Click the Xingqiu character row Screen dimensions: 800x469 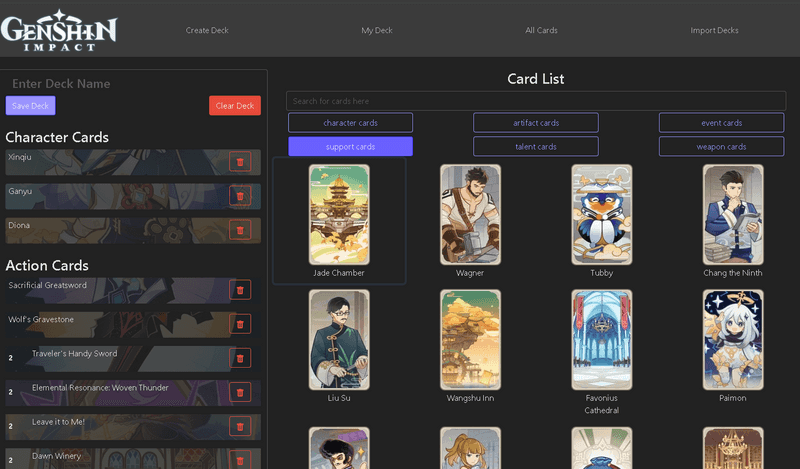(133, 162)
